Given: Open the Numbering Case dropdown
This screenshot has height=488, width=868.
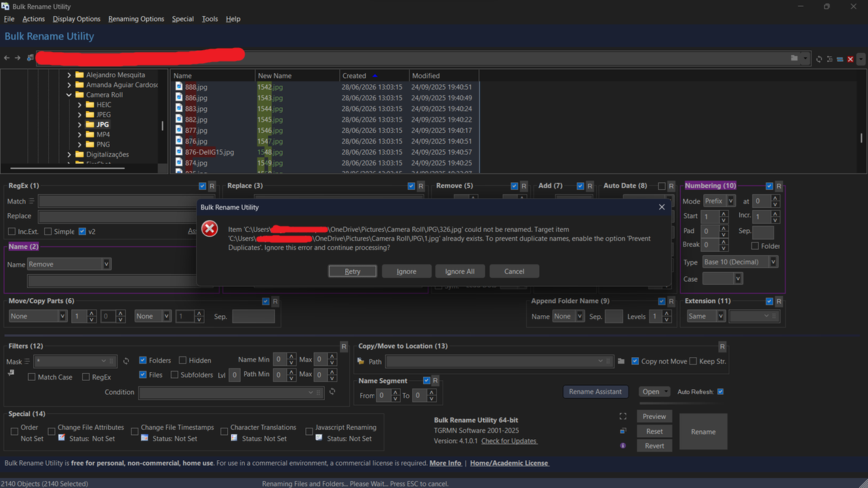Looking at the screenshot, I should coord(722,279).
